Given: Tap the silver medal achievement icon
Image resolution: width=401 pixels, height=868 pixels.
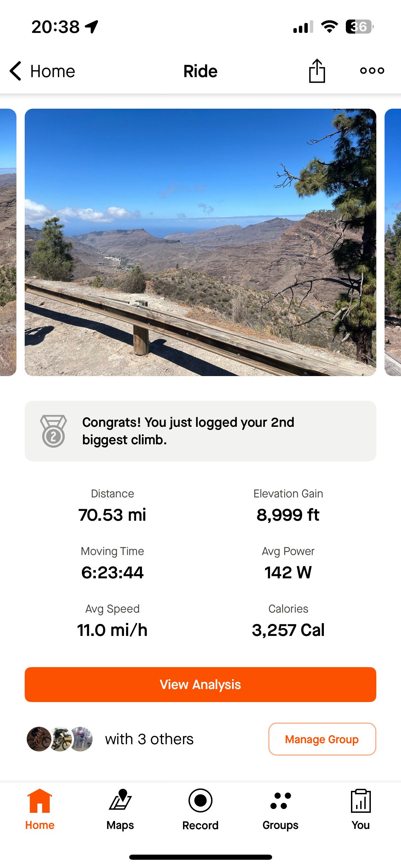Looking at the screenshot, I should click(53, 431).
